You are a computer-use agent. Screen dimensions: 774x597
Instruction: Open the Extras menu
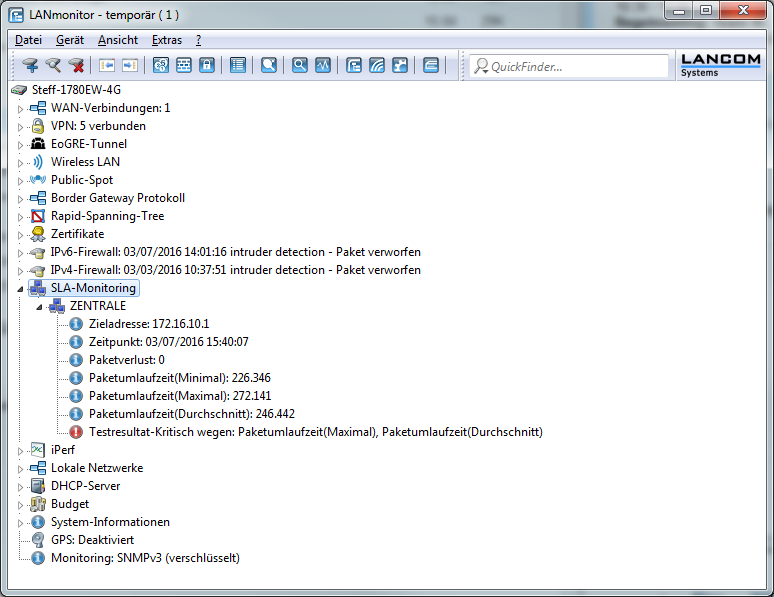click(x=167, y=40)
